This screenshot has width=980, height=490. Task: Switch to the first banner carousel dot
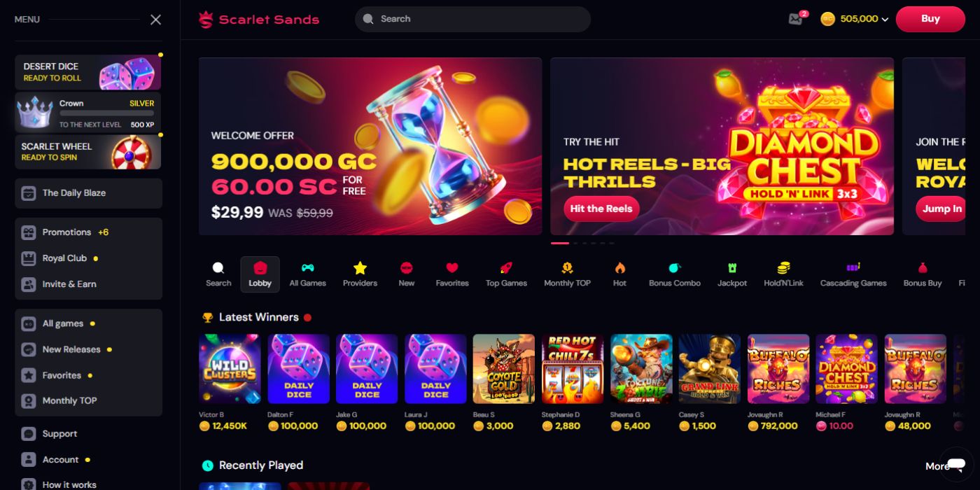point(560,243)
